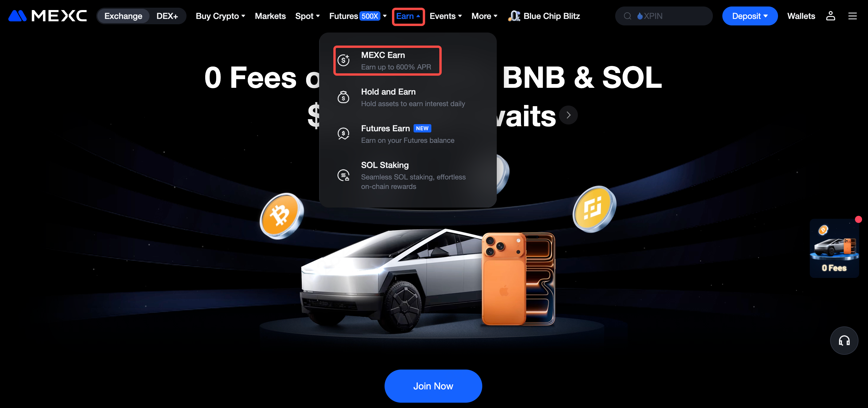Click the XPIN search field

(663, 16)
